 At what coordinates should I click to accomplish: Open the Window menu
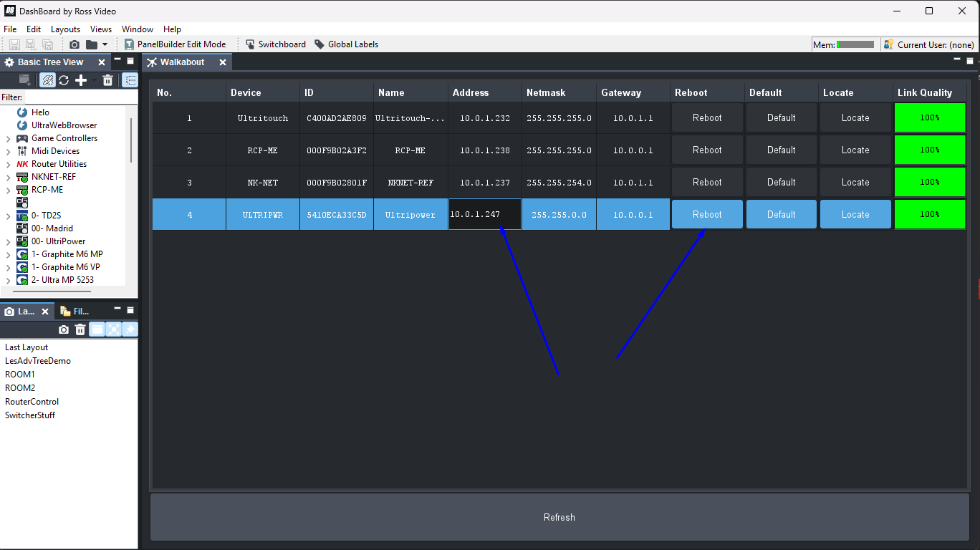click(x=138, y=29)
